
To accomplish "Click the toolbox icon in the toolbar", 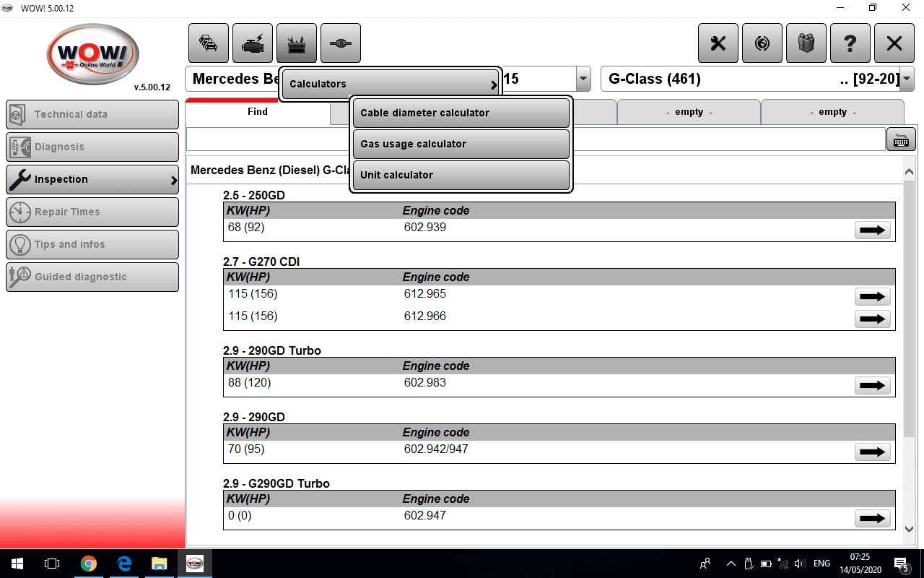I will point(296,43).
